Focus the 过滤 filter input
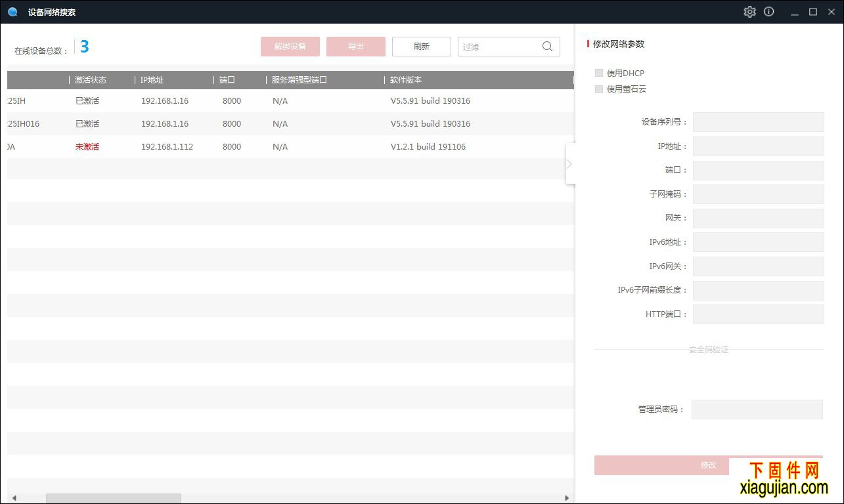 pos(499,47)
